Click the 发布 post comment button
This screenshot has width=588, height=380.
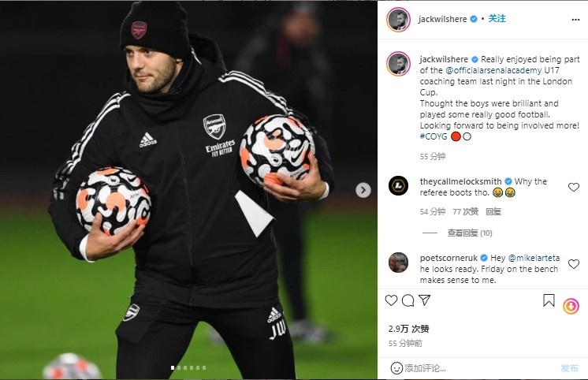coord(569,368)
